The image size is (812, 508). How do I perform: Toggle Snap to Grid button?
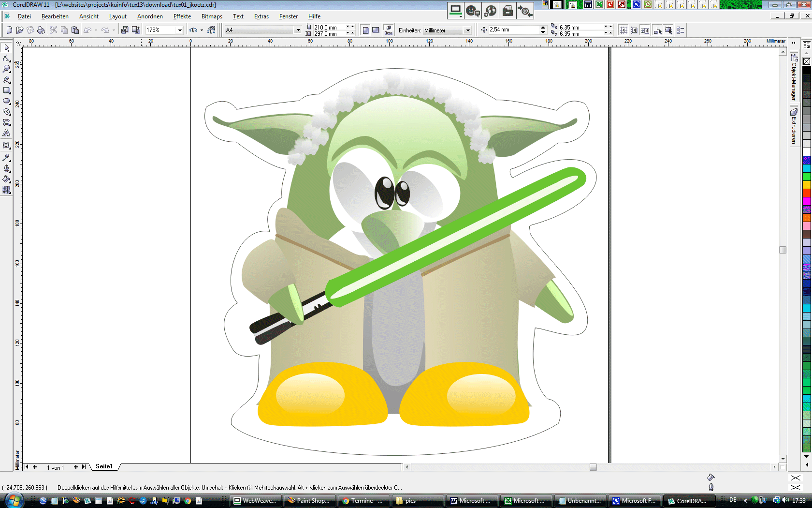pyautogui.click(x=623, y=30)
